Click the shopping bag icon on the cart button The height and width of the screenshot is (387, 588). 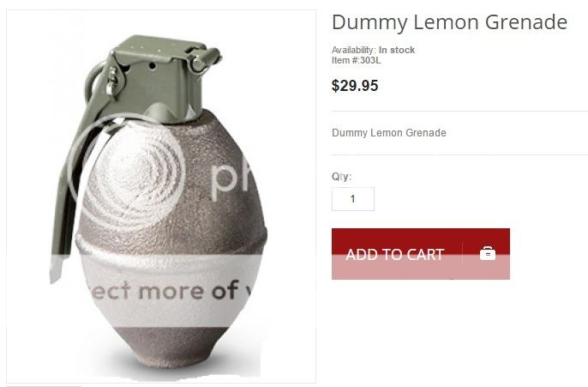pos(488,253)
